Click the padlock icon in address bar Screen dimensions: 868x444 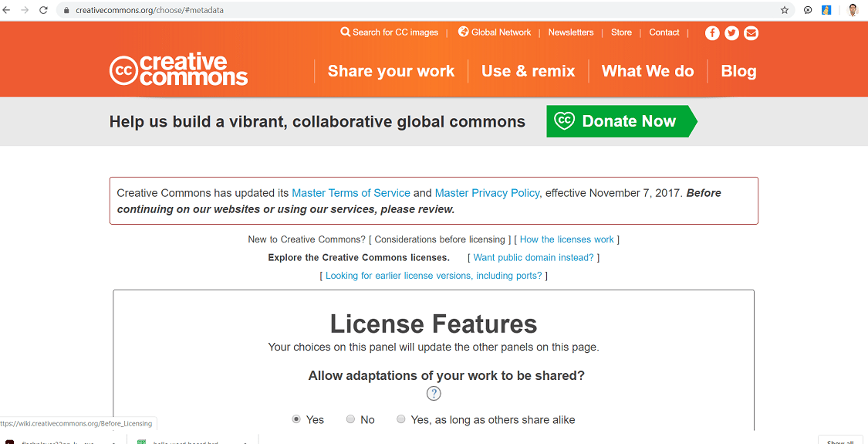pyautogui.click(x=67, y=10)
